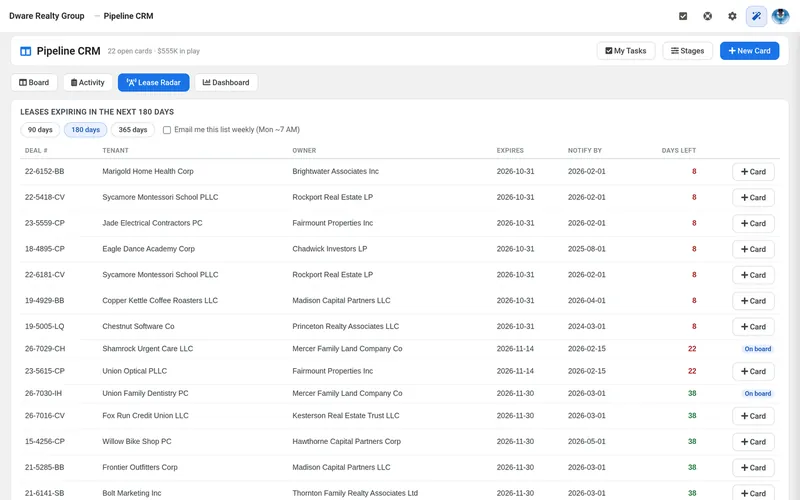Add card for Marigold Home Health Corp
The height and width of the screenshot is (500, 800).
pyautogui.click(x=753, y=172)
